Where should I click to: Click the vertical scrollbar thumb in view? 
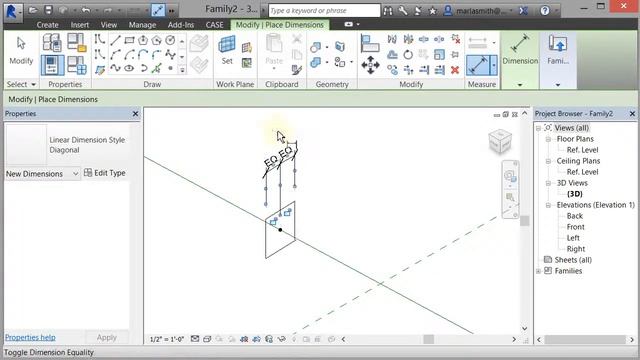(x=524, y=221)
